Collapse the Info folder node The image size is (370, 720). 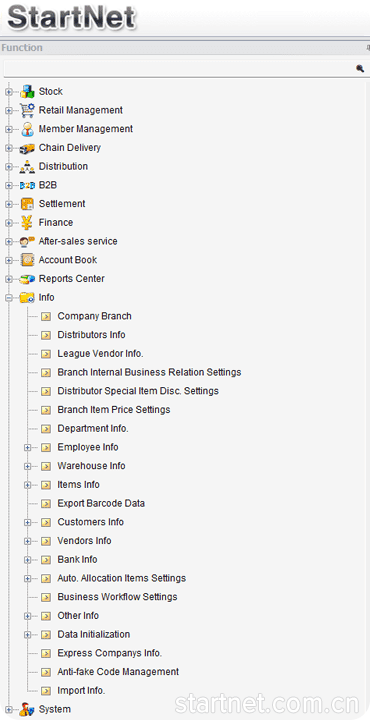[9, 298]
